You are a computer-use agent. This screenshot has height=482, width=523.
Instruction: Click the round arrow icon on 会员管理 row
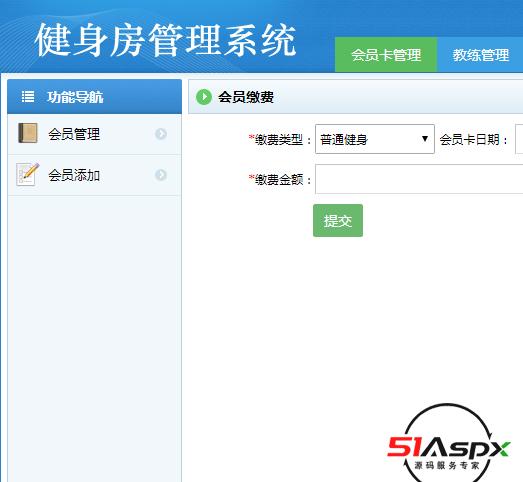click(x=161, y=134)
